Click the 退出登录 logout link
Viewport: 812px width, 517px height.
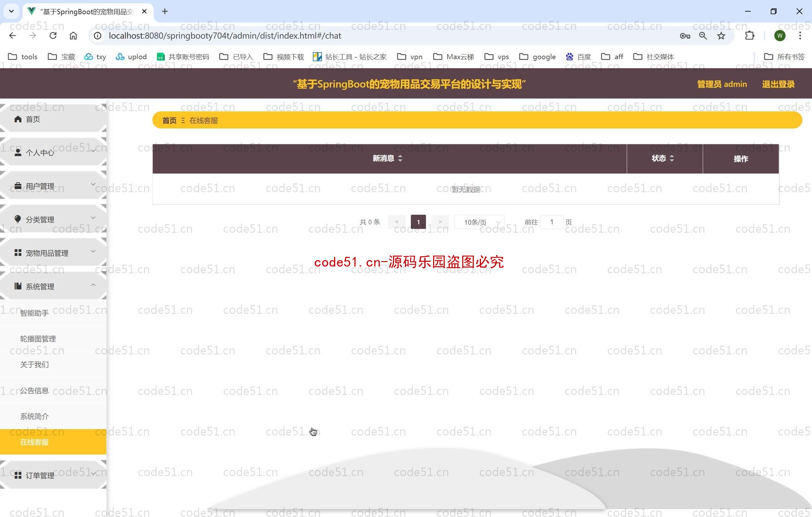coord(778,84)
